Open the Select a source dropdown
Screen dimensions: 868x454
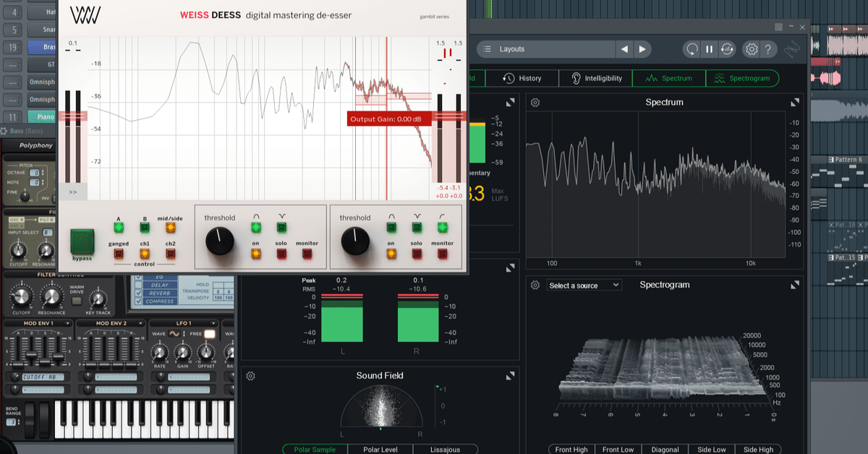(x=584, y=286)
